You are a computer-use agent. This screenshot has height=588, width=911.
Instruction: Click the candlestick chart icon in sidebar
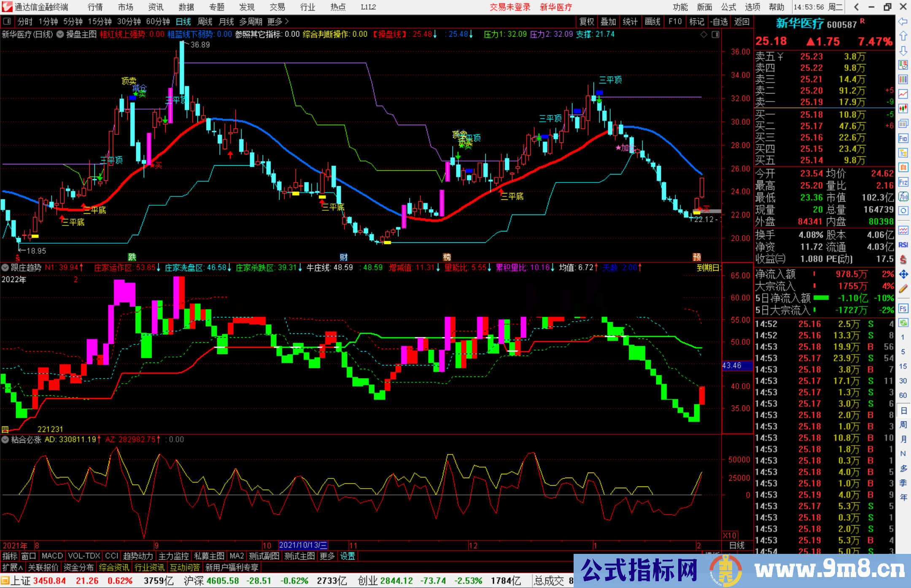pyautogui.click(x=903, y=108)
